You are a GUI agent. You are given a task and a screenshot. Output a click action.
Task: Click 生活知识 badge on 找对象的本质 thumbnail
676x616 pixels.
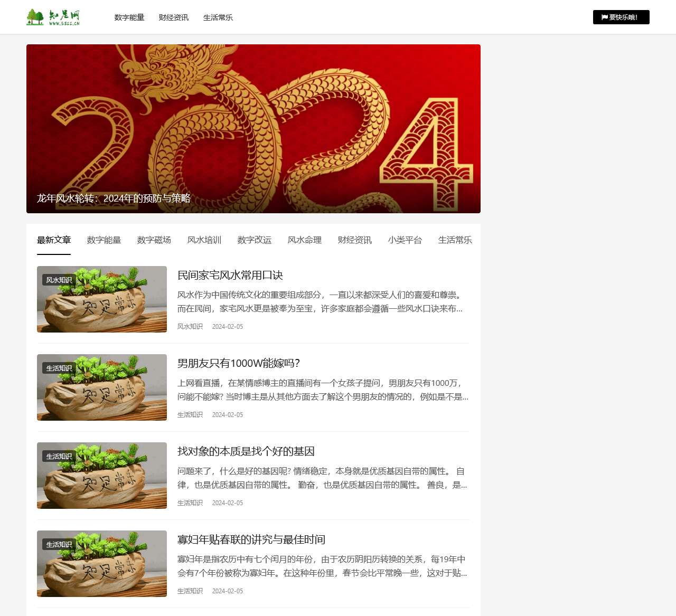[x=59, y=457]
